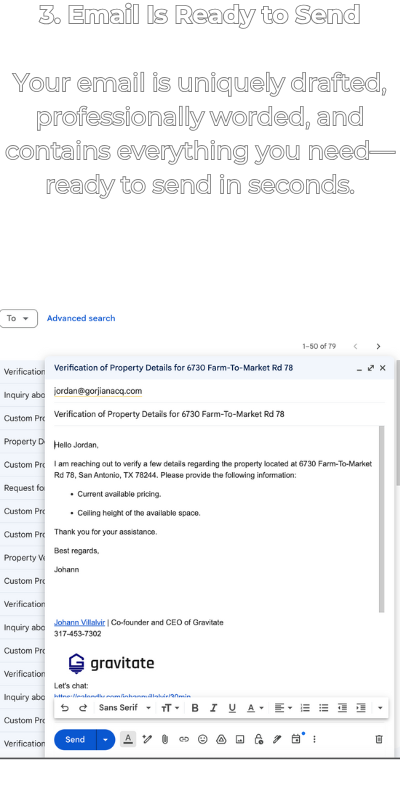Click the message body scrollbar
Image resolution: width=400 pixels, height=800 pixels.
(382, 519)
